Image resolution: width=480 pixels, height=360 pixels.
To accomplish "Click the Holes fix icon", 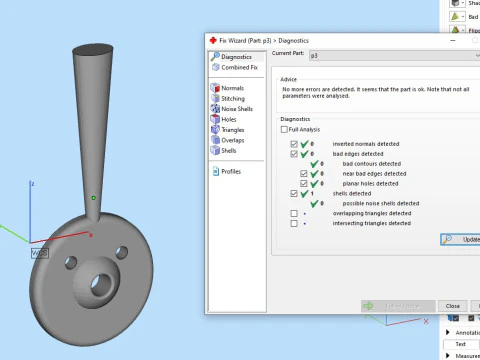I will click(x=215, y=119).
